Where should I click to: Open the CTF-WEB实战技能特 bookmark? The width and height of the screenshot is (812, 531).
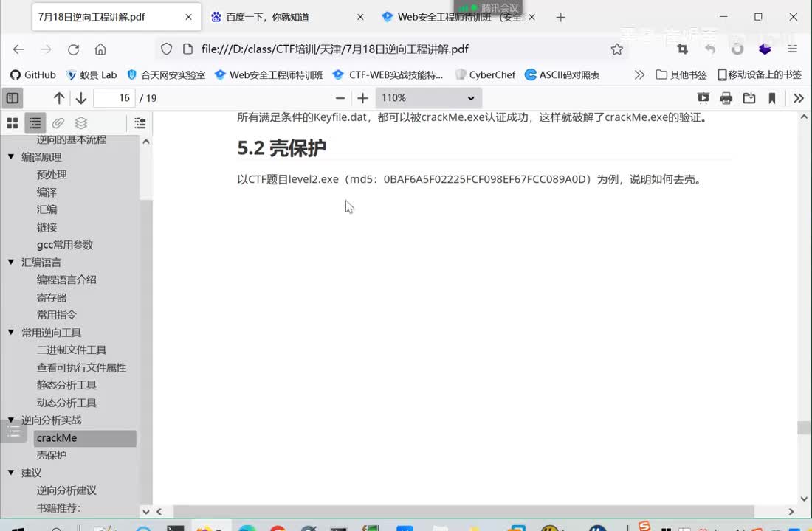388,75
